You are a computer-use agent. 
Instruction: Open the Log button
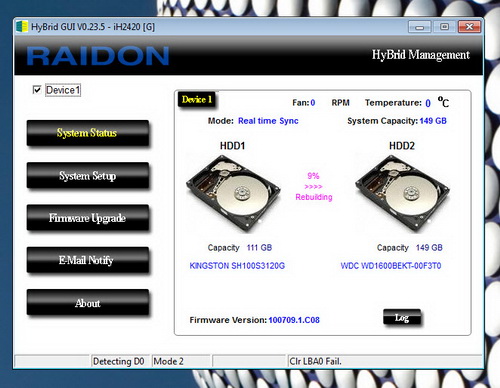pyautogui.click(x=402, y=317)
